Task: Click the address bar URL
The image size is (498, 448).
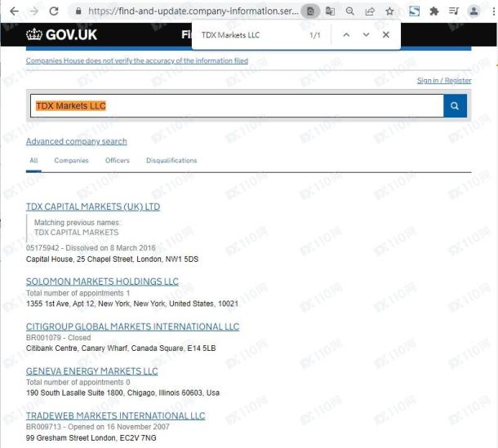Action: click(193, 11)
